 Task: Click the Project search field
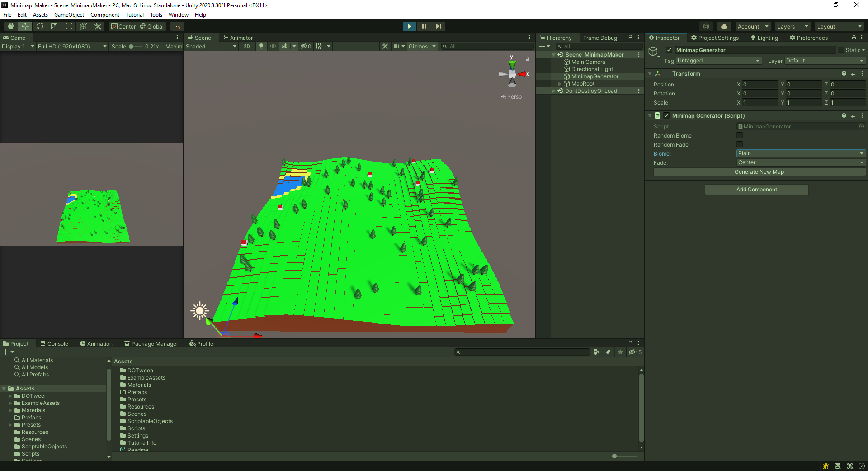[x=522, y=352]
